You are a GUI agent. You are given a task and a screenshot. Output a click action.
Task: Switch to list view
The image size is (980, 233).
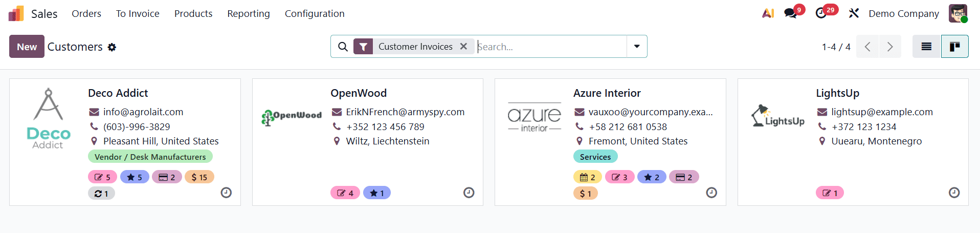926,47
